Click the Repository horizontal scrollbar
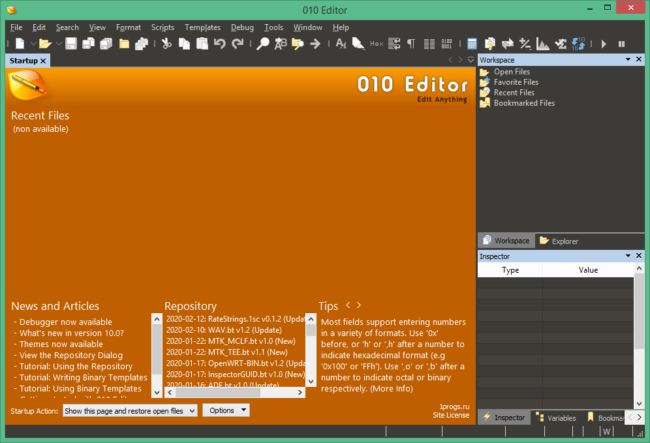The width and height of the screenshot is (650, 443). click(x=235, y=392)
